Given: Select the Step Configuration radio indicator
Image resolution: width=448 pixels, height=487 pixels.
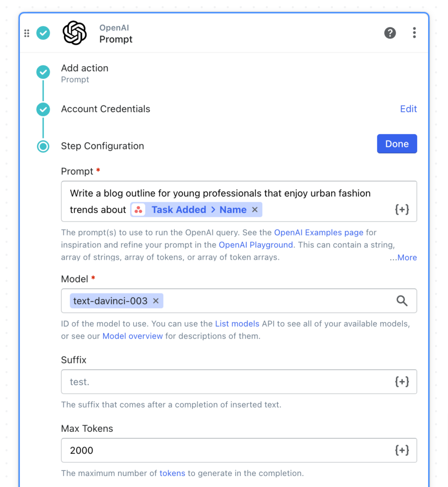Looking at the screenshot, I should coord(43,146).
